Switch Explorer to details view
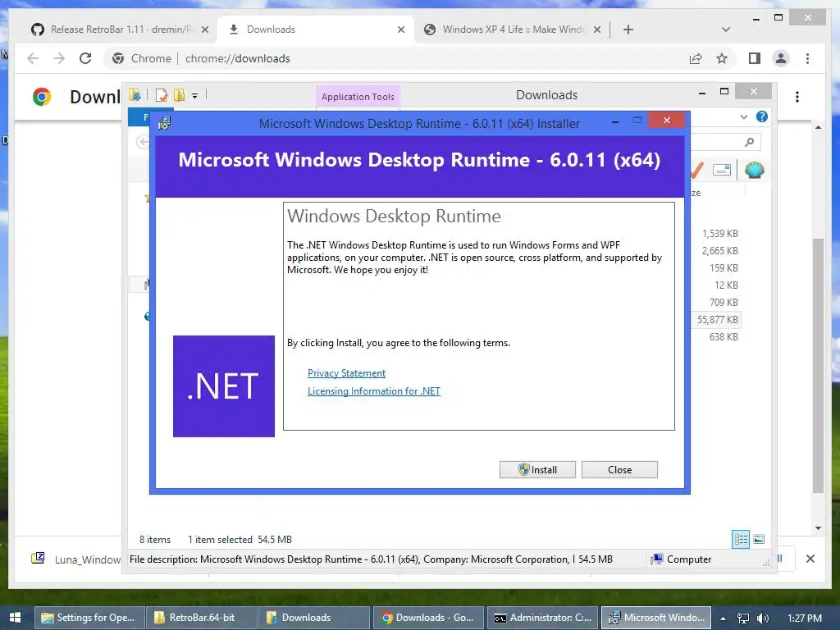 (741, 539)
